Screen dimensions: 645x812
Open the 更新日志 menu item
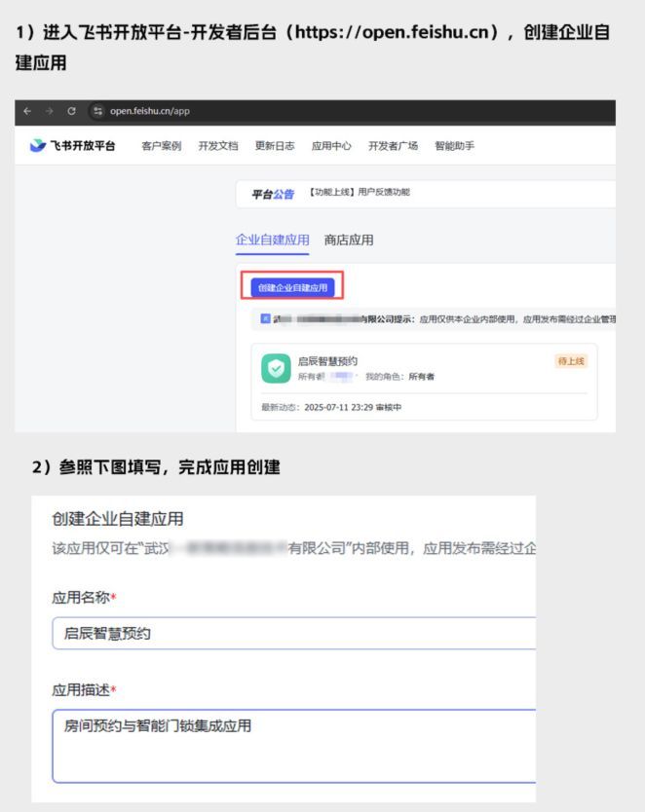pos(274,146)
